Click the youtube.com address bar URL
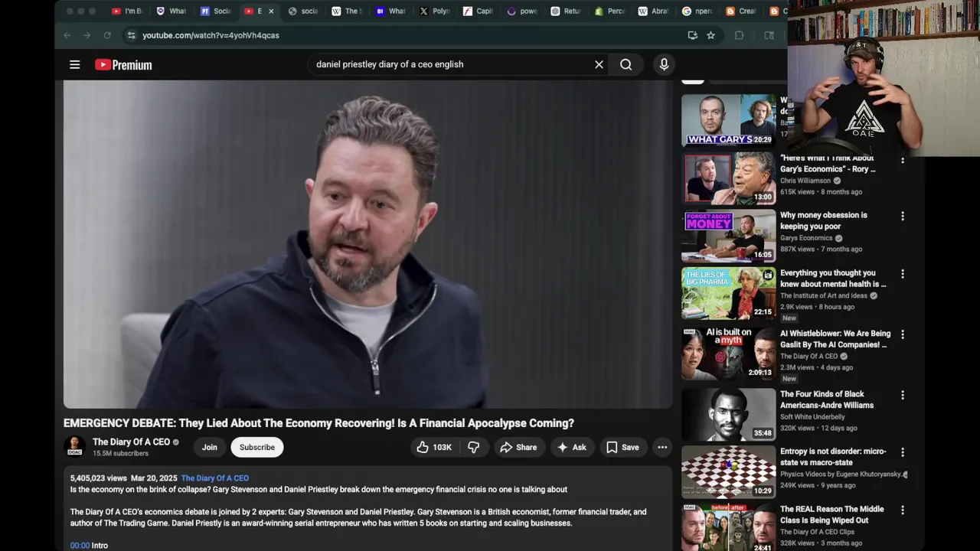 211,35
